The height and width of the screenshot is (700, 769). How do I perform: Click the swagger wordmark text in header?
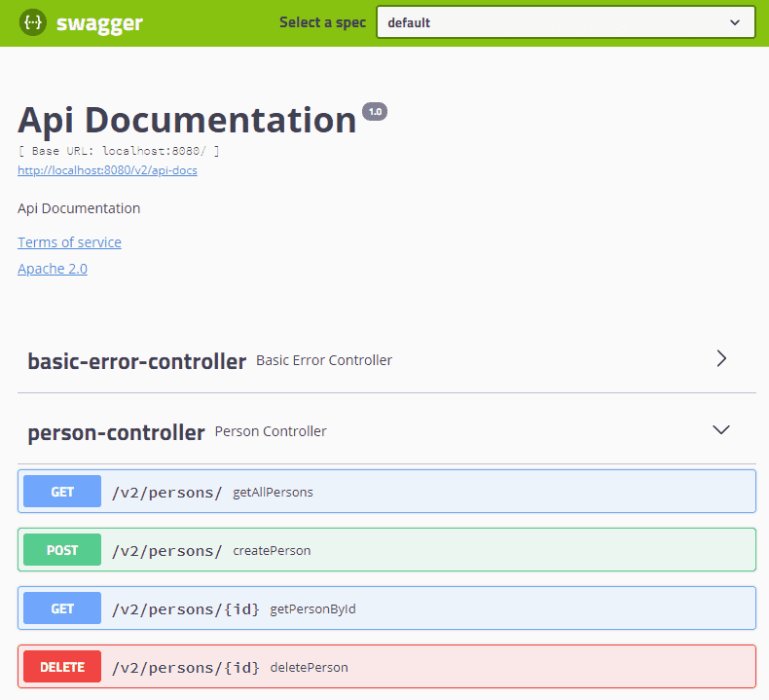pos(98,23)
